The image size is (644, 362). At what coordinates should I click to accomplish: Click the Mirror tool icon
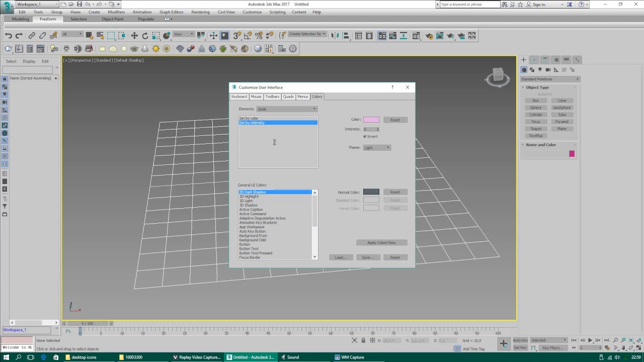pyautogui.click(x=336, y=36)
